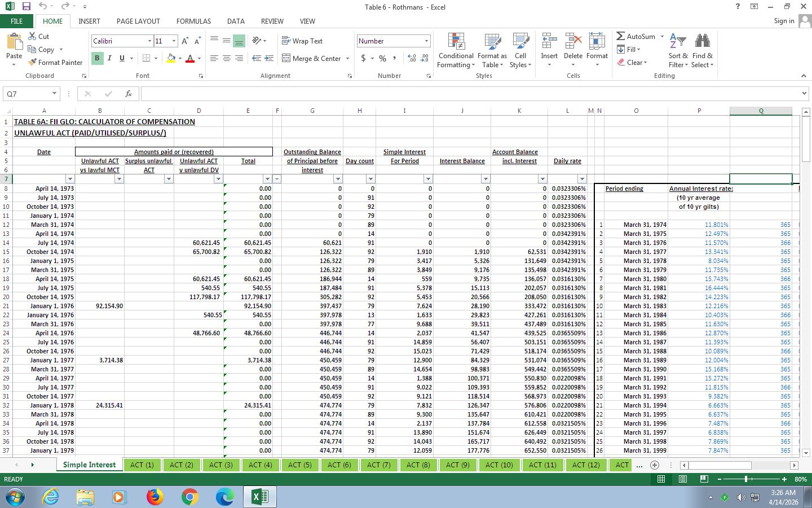Open the Date column filter dropdown
The height and width of the screenshot is (508, 812).
[70, 179]
